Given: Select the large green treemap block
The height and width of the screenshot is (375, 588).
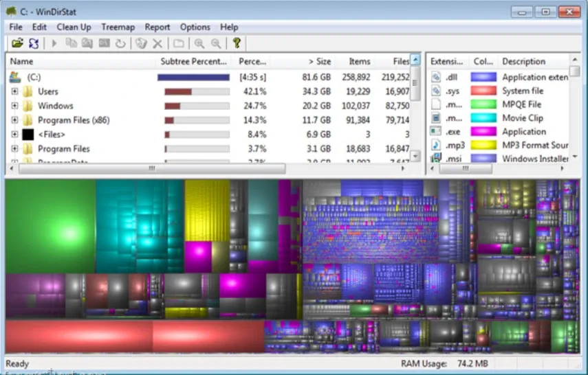Looking at the screenshot, I should click(x=50, y=227).
